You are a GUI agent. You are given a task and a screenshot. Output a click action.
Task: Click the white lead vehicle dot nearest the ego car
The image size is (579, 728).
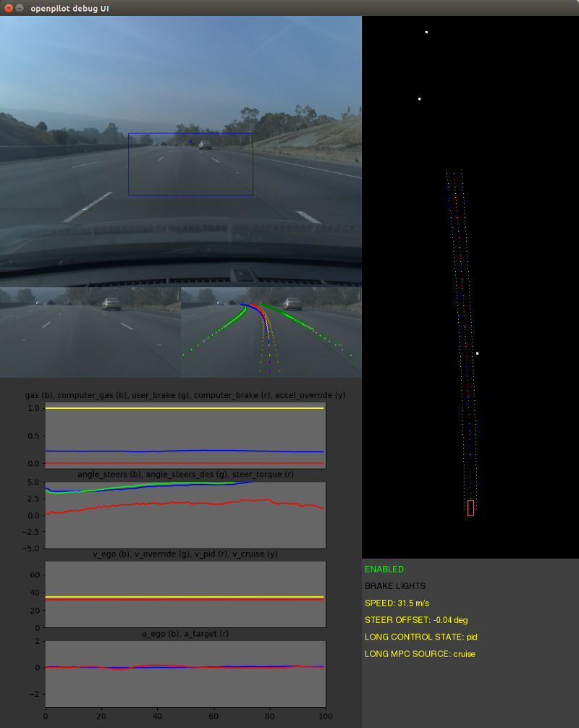pos(478,352)
